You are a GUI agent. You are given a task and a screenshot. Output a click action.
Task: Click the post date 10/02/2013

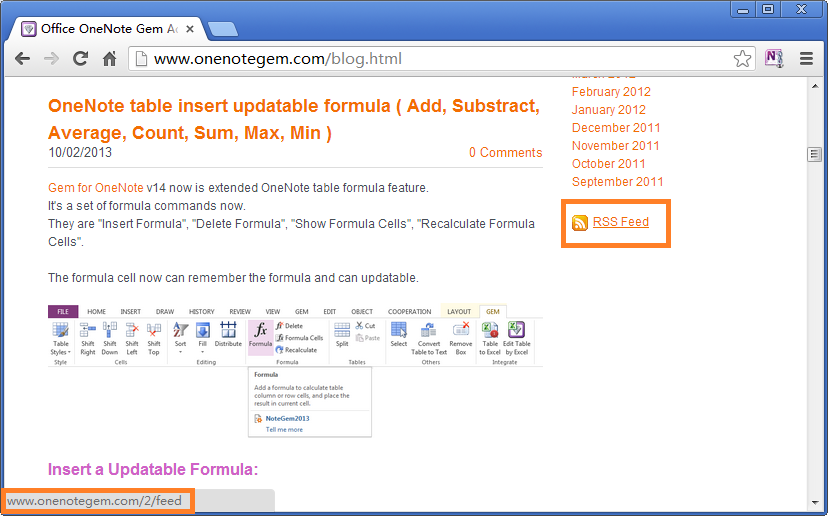coord(80,153)
